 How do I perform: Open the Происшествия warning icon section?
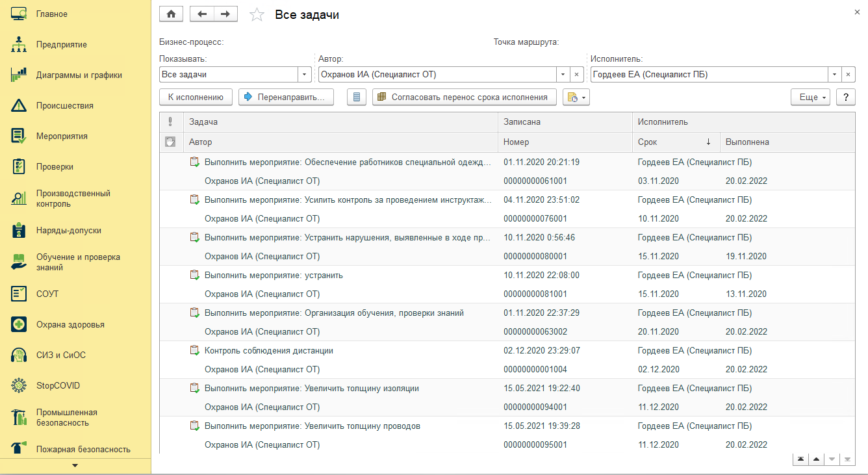(18, 105)
